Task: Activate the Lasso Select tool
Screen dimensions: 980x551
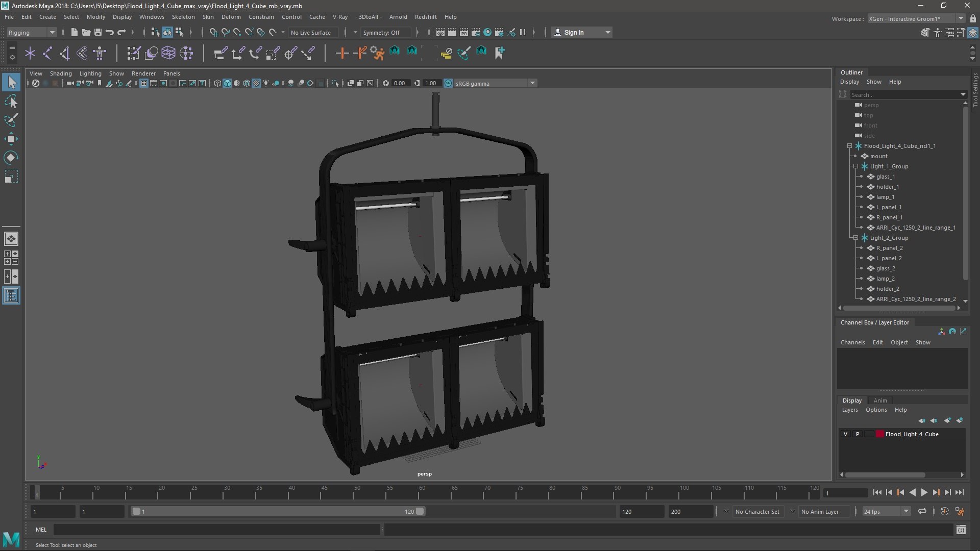Action: tap(11, 102)
